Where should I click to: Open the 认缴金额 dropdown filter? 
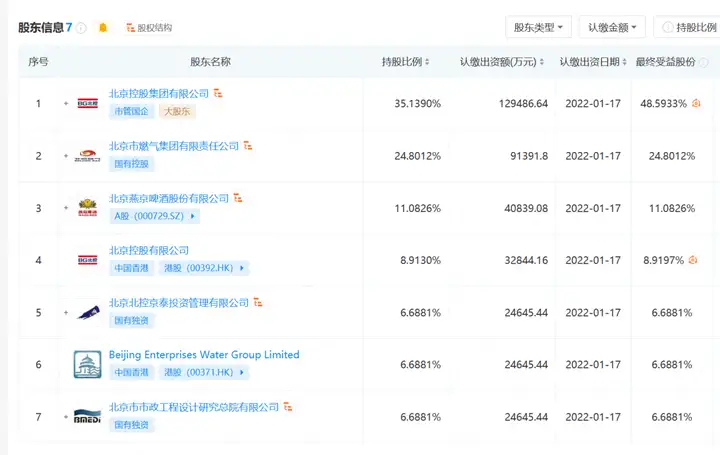click(612, 28)
